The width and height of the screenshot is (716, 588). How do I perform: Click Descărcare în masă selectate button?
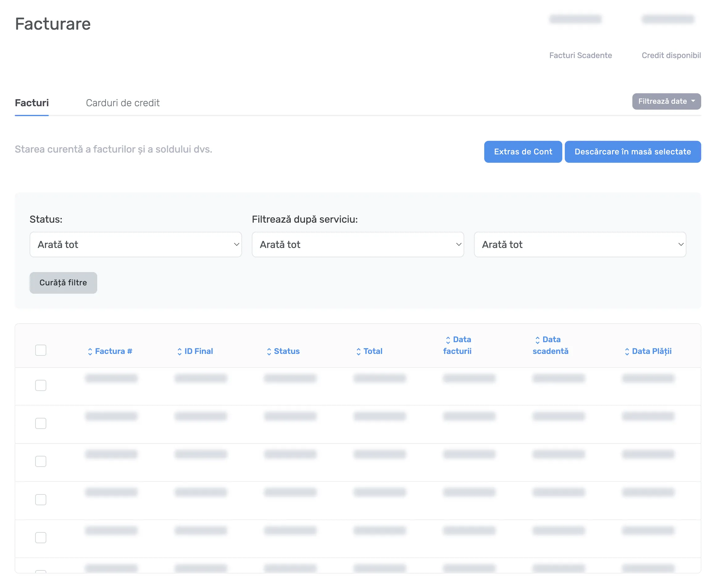click(x=633, y=152)
